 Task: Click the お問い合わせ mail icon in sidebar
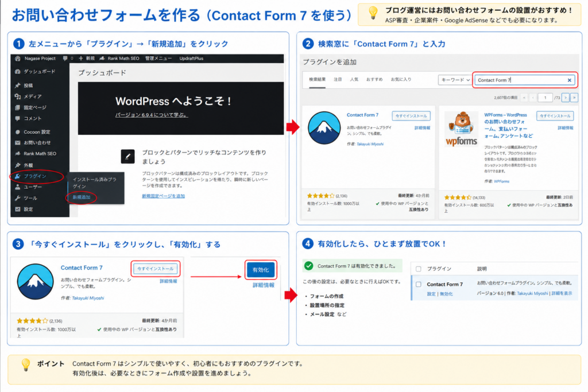pos(18,143)
